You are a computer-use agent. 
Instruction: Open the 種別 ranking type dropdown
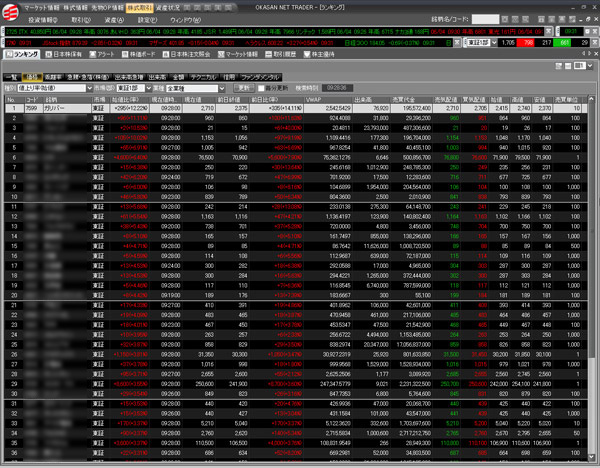pos(90,88)
